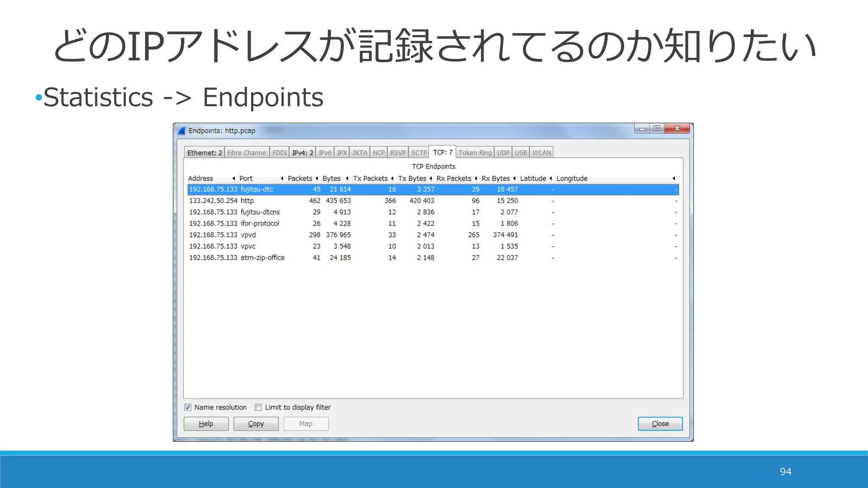The image size is (868, 488).
Task: Open the UDP tab
Action: (x=503, y=153)
